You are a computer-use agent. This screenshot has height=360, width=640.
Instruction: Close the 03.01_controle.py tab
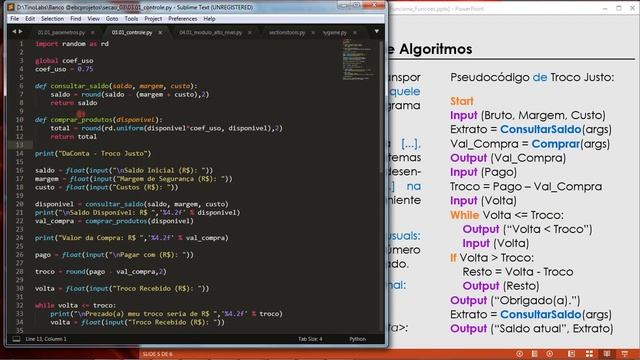(x=160, y=32)
